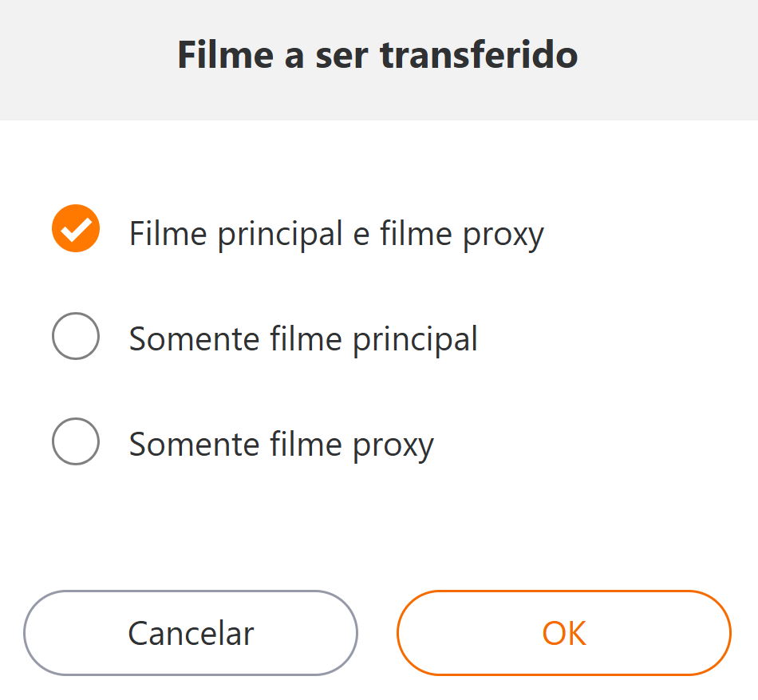
Task: Select the empty circle beside Somente filme principal
Action: 76,335
